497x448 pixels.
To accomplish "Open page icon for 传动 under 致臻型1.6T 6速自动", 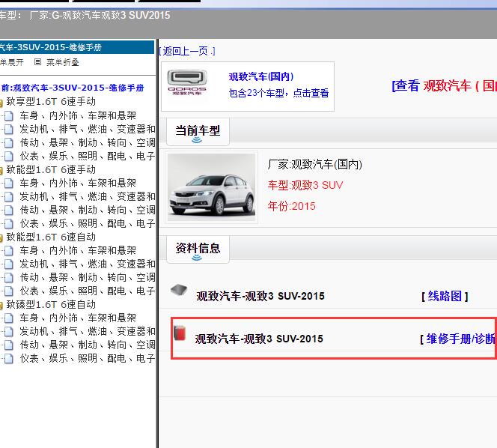I will click(x=9, y=345).
